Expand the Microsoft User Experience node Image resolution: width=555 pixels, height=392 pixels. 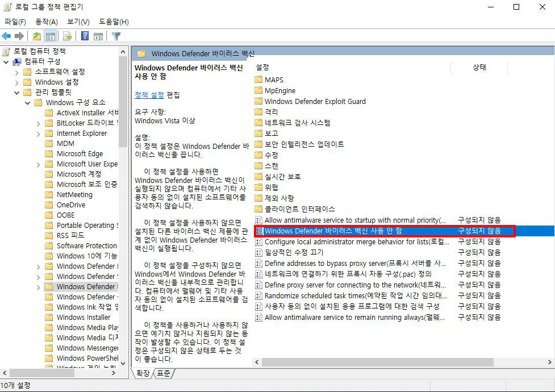38,165
